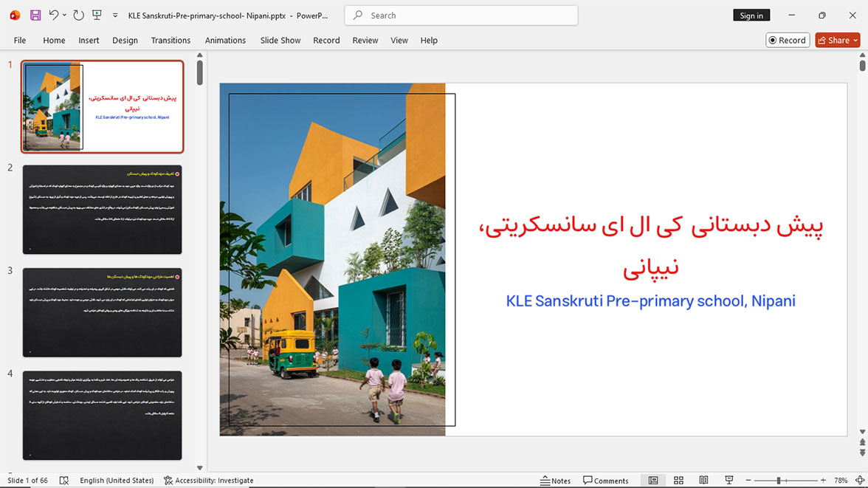The height and width of the screenshot is (488, 868).
Task: Click the fit slide to window icon
Action: click(860, 480)
